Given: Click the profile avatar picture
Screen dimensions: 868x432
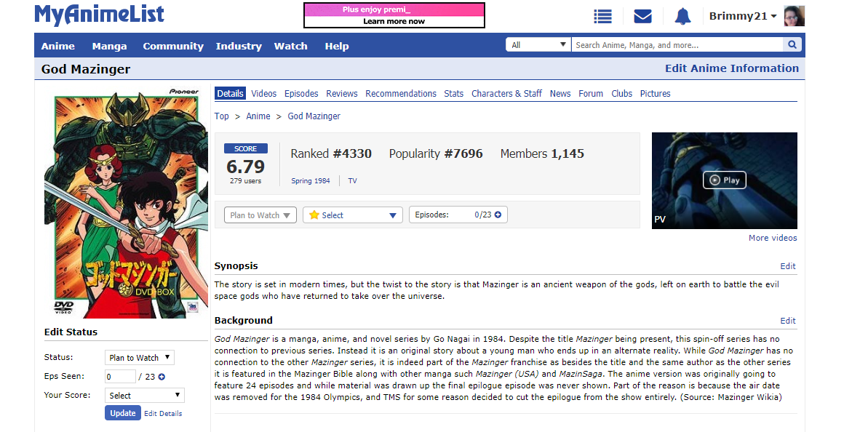Looking at the screenshot, I should (x=795, y=16).
